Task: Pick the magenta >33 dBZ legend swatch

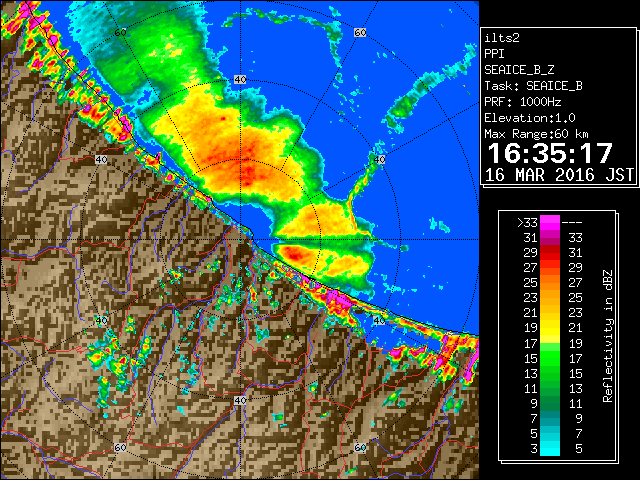Action: click(x=550, y=222)
